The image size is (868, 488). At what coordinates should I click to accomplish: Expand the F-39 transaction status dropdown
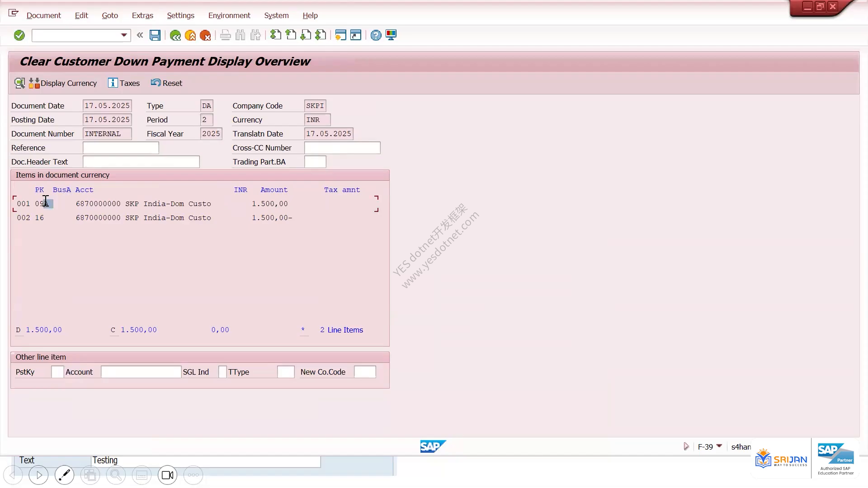click(719, 446)
